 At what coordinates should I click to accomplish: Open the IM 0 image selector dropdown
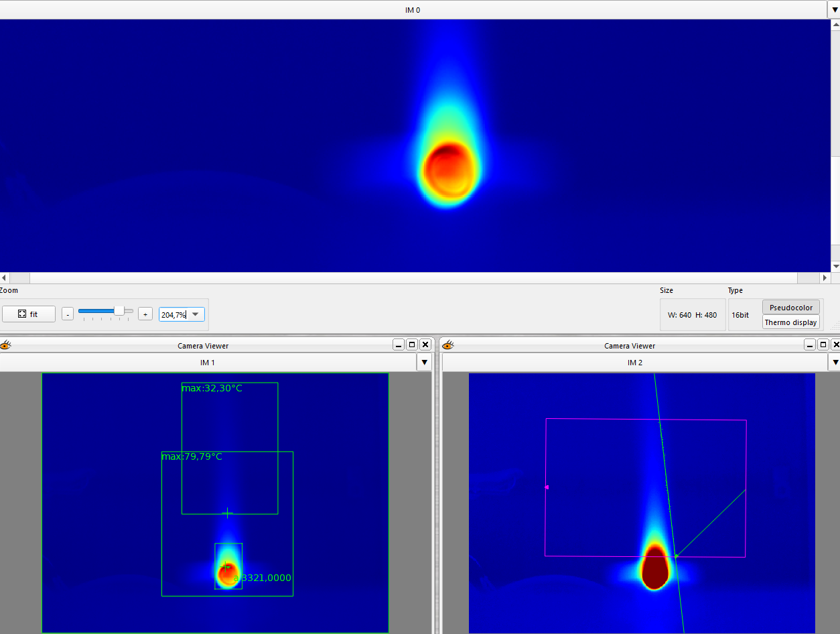click(835, 9)
